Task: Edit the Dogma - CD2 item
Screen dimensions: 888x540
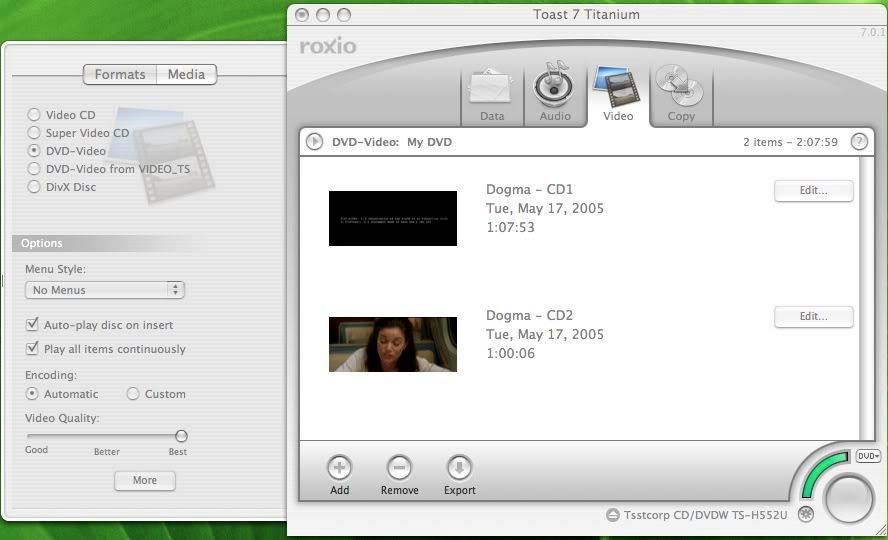Action: (x=813, y=316)
